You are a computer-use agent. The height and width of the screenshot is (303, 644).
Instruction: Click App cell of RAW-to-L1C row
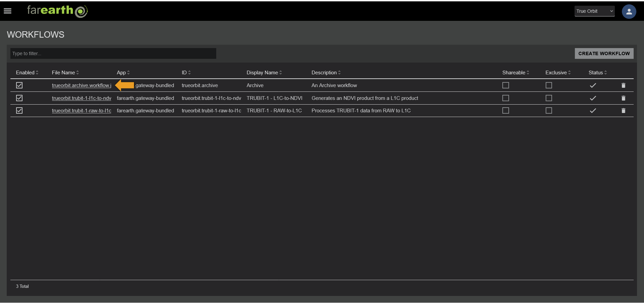click(x=145, y=111)
